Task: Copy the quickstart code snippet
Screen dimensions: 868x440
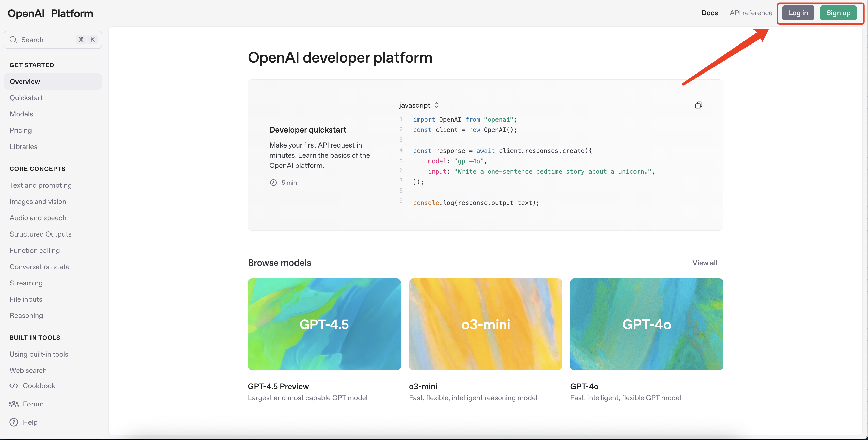Action: click(699, 105)
